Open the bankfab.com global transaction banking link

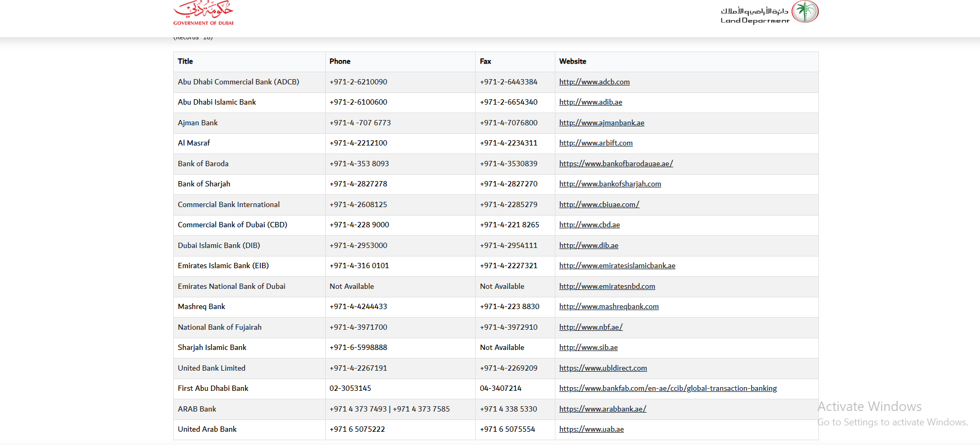click(668, 388)
